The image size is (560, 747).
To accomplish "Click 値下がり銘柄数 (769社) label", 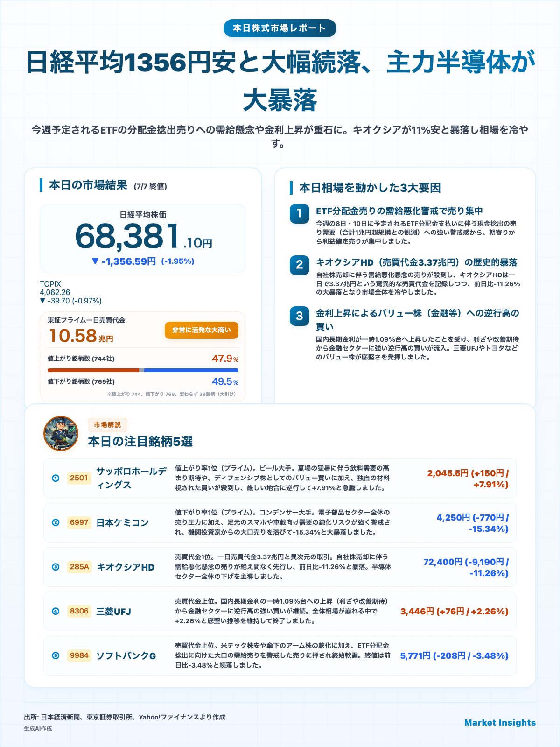I will [x=81, y=381].
